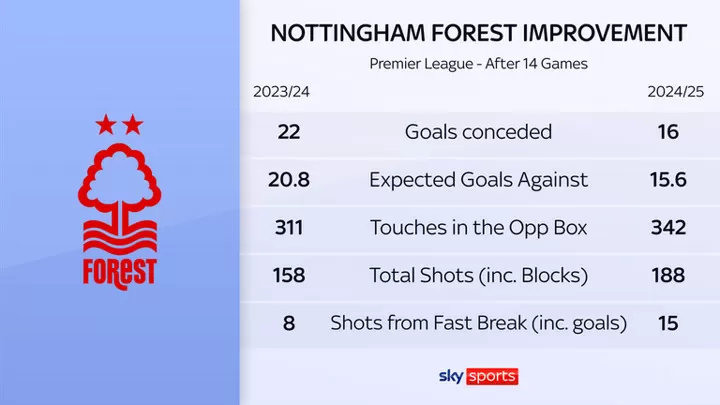Click the Touches in the Opp Box label
Screen dimensions: 720x405
coord(478,228)
